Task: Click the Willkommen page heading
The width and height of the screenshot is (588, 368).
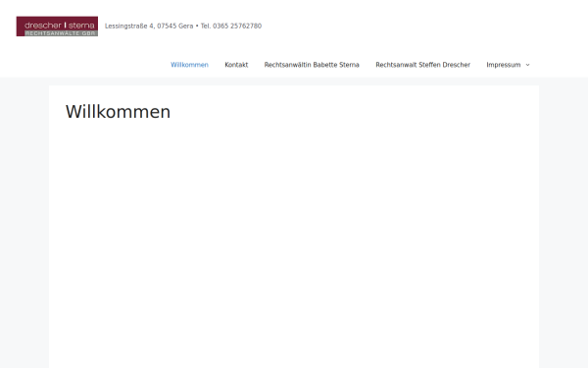Action: point(119,112)
